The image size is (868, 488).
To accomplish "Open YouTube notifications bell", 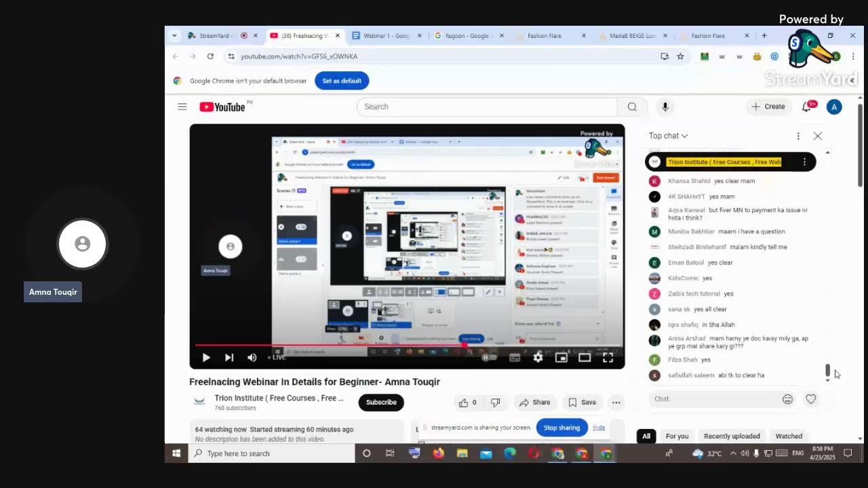I will (807, 106).
